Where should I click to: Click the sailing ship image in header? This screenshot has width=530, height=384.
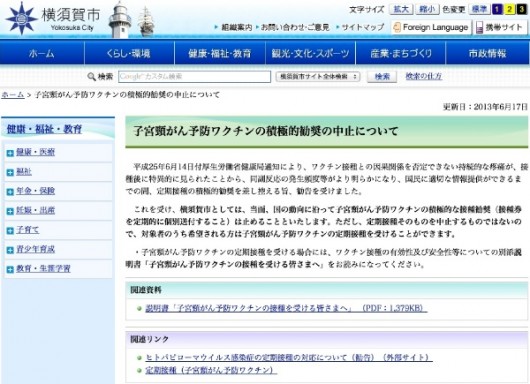click(x=146, y=21)
